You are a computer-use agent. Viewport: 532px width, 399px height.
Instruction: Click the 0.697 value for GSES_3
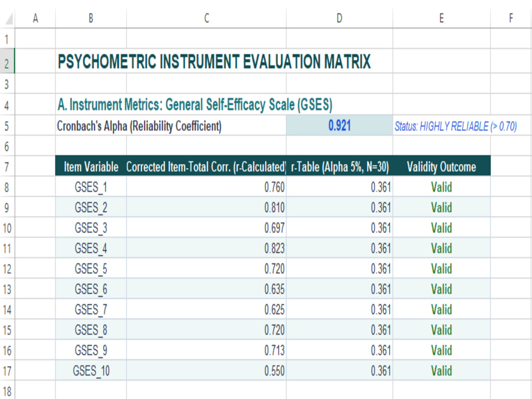pos(206,228)
